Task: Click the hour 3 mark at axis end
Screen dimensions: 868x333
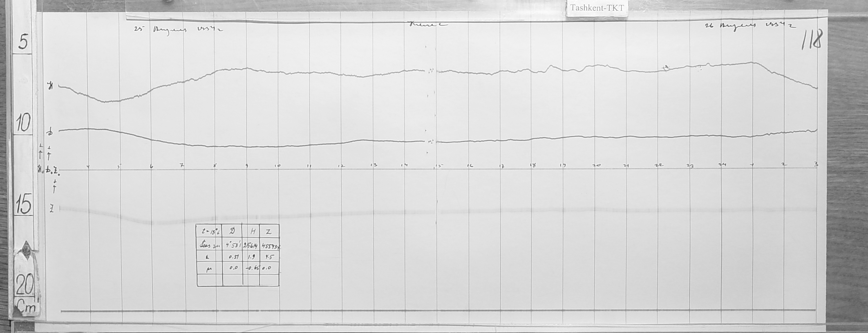Action: click(816, 164)
